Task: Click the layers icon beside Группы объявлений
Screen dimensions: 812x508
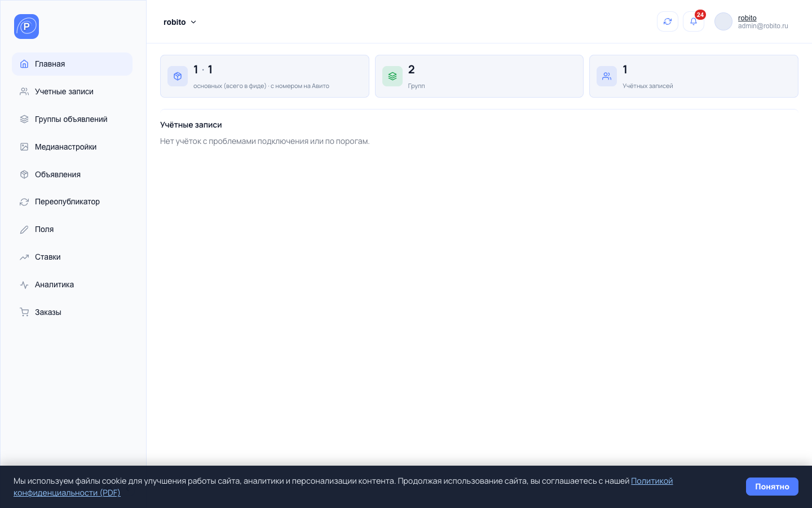Action: [x=24, y=119]
